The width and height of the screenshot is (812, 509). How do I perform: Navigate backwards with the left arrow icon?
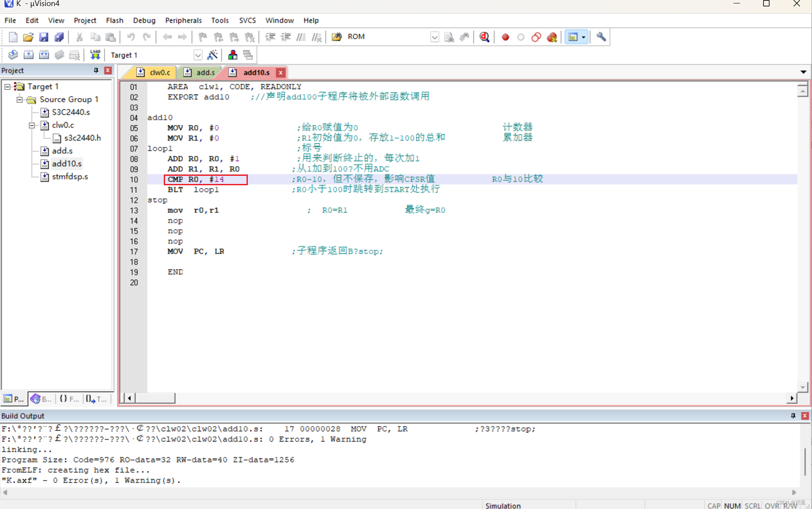167,37
